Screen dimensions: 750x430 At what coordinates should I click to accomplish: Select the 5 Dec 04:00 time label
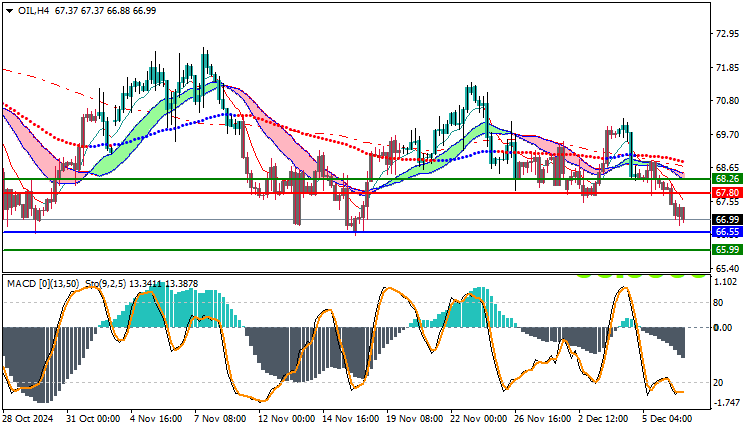[x=667, y=419]
